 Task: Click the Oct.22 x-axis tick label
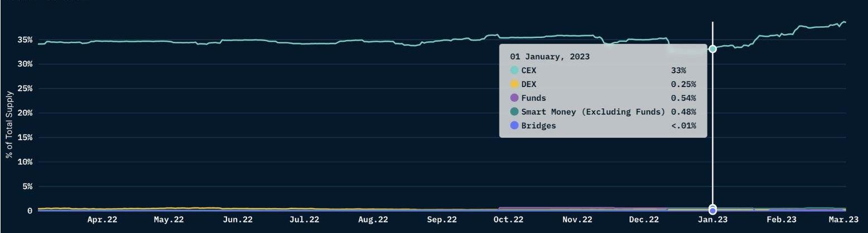click(508, 220)
